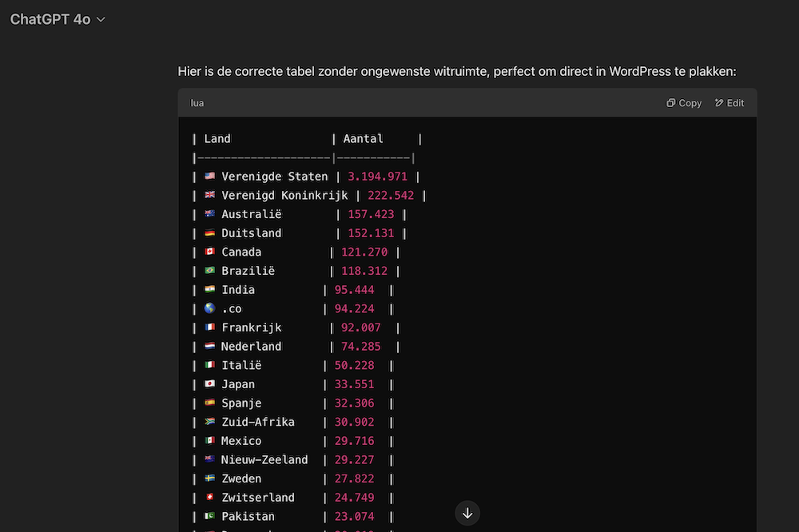799x532 pixels.
Task: Click the Aantal column header text
Action: [363, 139]
